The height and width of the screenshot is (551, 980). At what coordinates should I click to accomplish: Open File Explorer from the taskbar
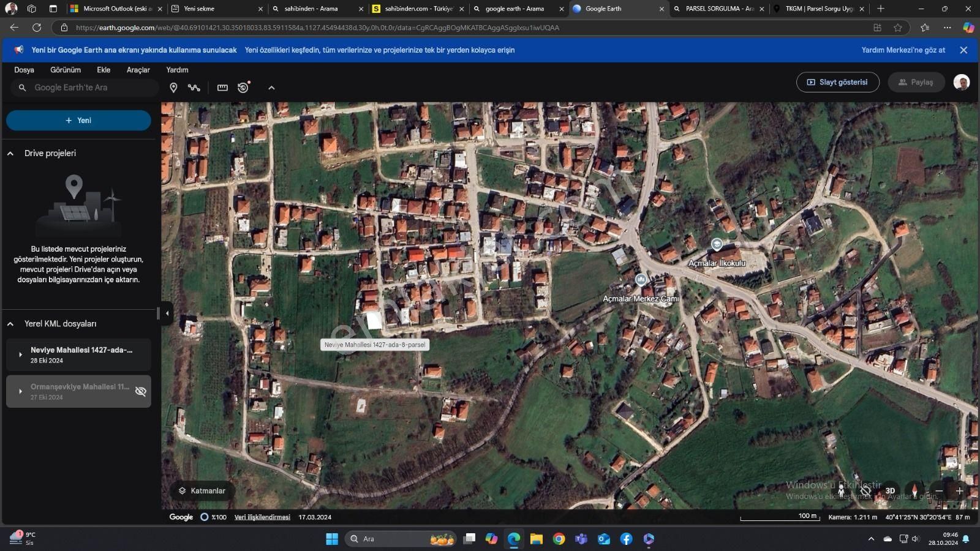click(537, 539)
